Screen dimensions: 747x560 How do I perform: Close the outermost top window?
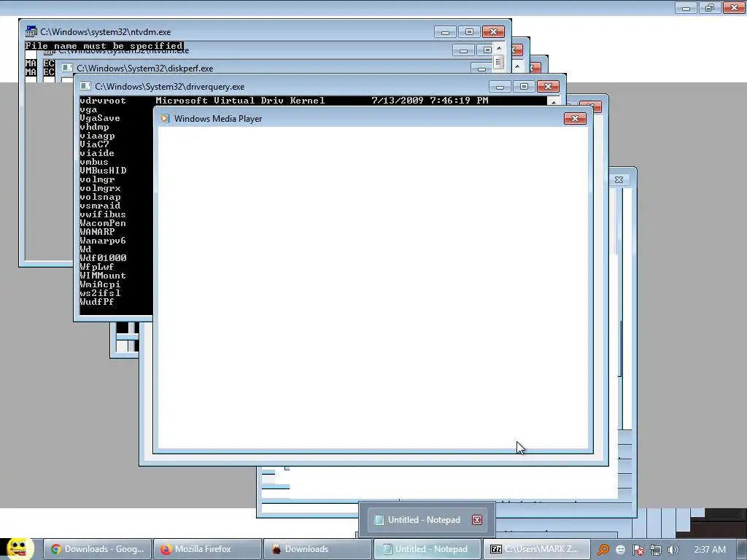coord(734,7)
